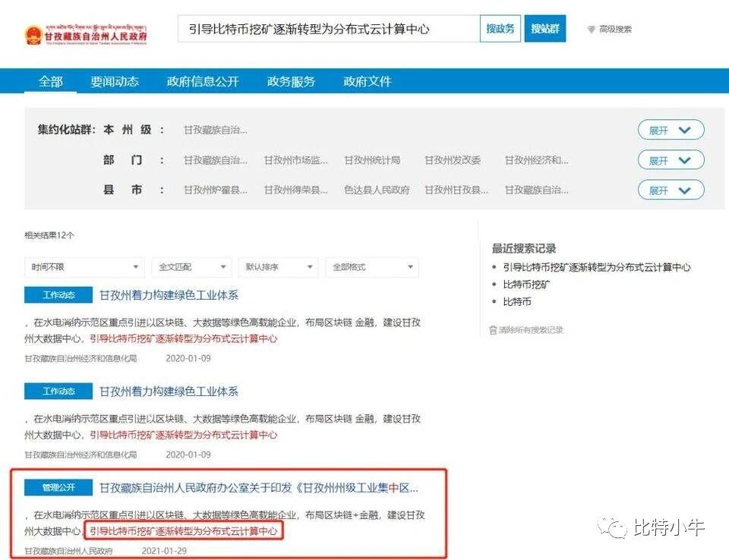The image size is (729, 560).
Task: Open the 全部格式 format dropdown
Action: tap(372, 267)
